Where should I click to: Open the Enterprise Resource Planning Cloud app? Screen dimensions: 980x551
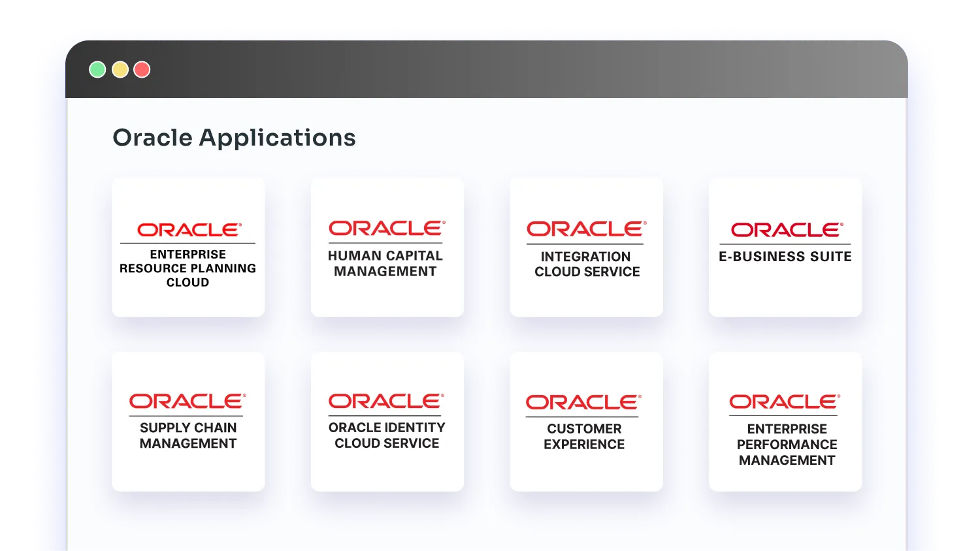click(x=188, y=247)
